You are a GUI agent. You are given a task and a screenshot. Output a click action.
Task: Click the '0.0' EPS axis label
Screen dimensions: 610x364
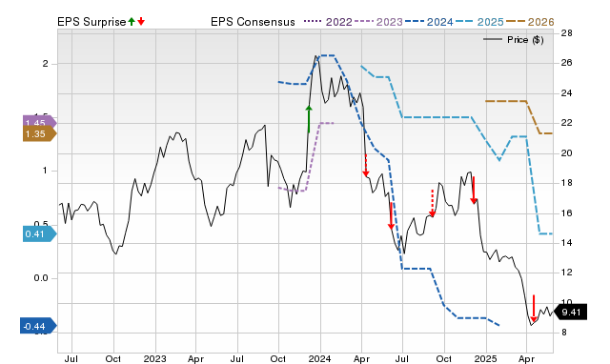(x=40, y=278)
